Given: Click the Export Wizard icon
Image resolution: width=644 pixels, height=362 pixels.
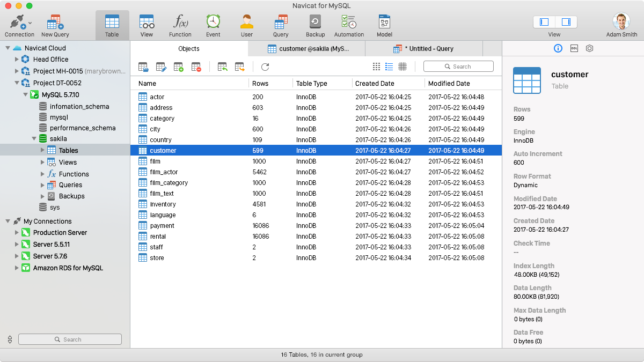Looking at the screenshot, I should 240,67.
